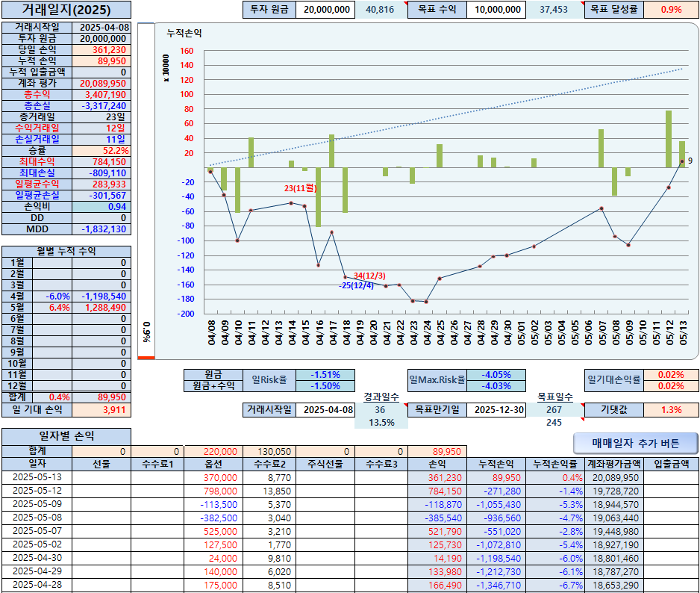This screenshot has width=700, height=593.
Task: Click the 누적손익률 column header
Action: (555, 465)
